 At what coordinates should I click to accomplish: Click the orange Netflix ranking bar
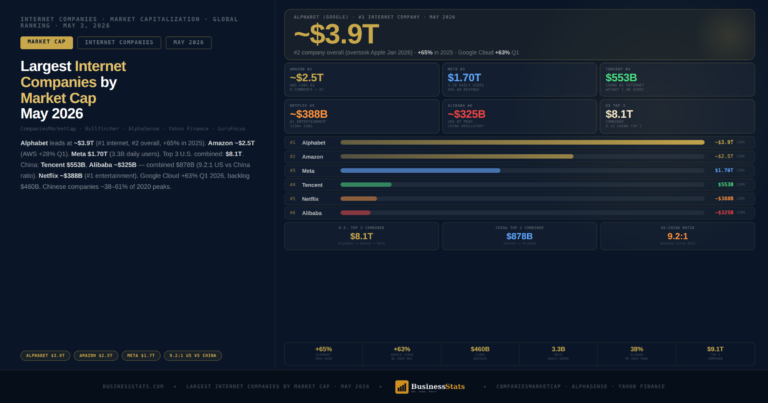pyautogui.click(x=359, y=199)
